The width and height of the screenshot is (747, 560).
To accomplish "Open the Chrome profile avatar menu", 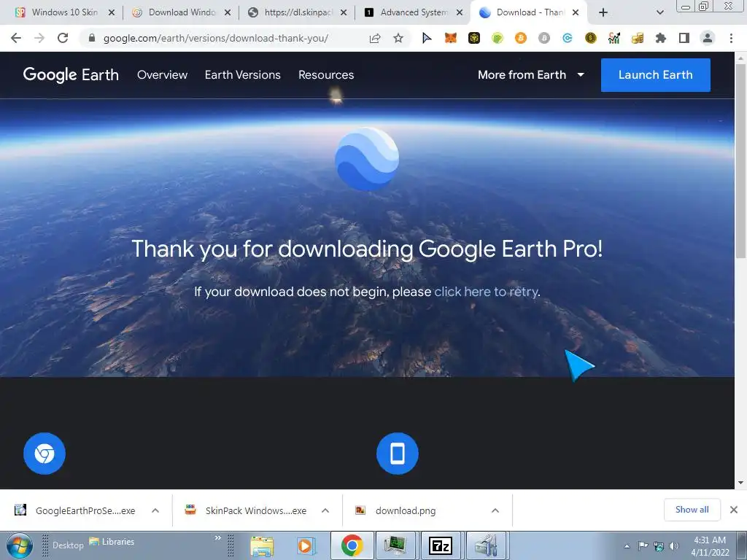I will [x=708, y=38].
